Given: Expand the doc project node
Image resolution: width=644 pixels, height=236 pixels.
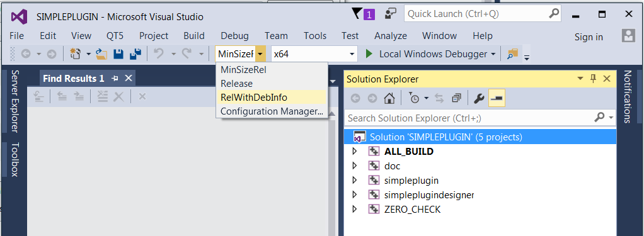Looking at the screenshot, I should (x=355, y=166).
